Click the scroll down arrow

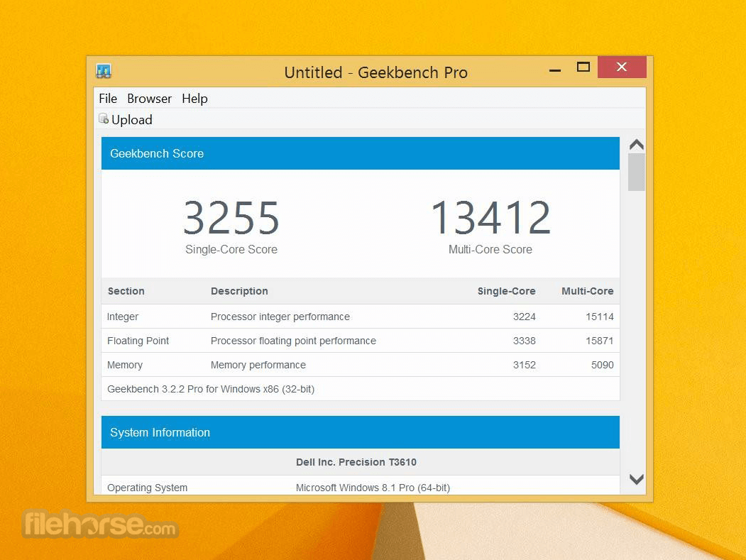[636, 479]
